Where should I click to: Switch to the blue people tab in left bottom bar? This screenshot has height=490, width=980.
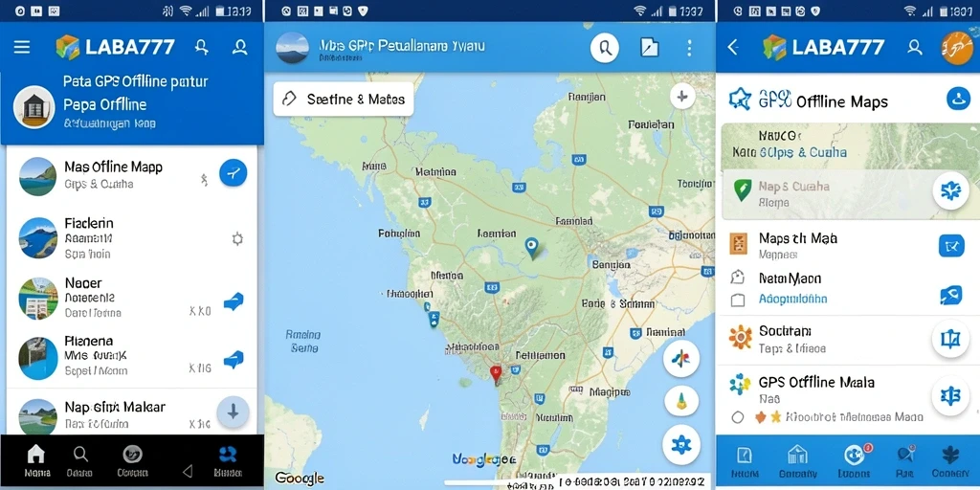pos(228,461)
